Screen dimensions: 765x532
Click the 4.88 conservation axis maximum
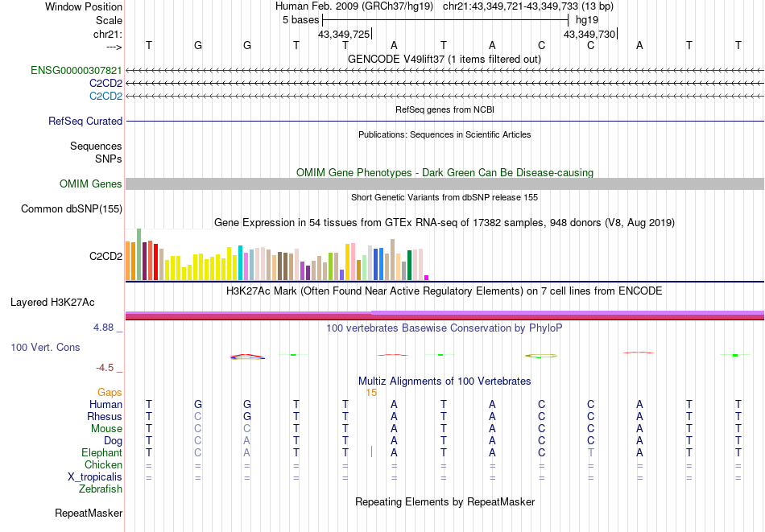103,328
